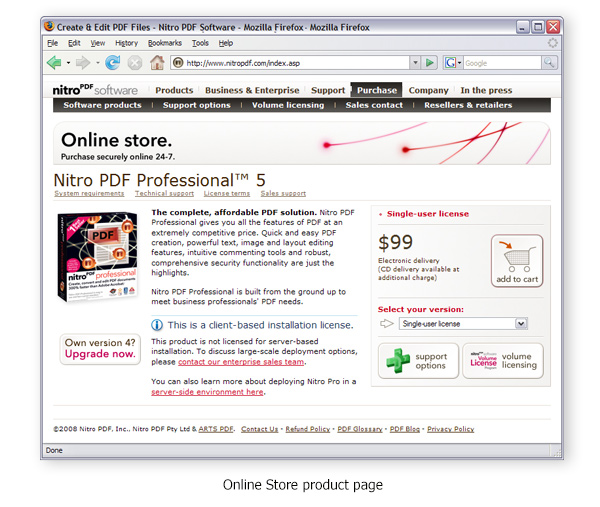600x507 pixels.
Task: Click Support options in dark submenu bar
Action: click(x=197, y=105)
